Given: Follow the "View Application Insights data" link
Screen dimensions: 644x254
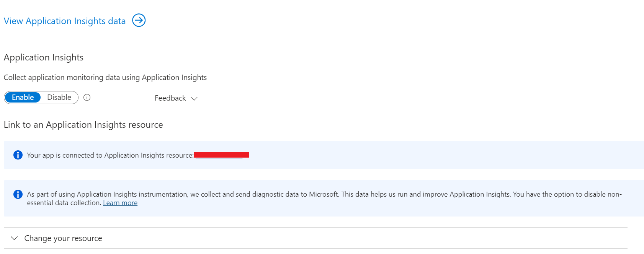Looking at the screenshot, I should click(64, 21).
